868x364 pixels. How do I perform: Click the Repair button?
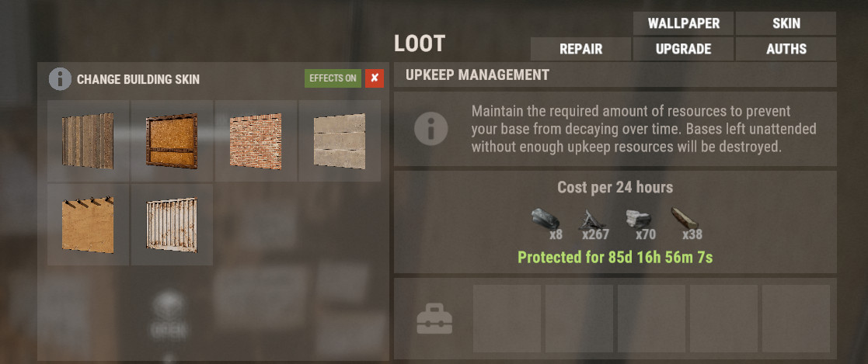(580, 49)
